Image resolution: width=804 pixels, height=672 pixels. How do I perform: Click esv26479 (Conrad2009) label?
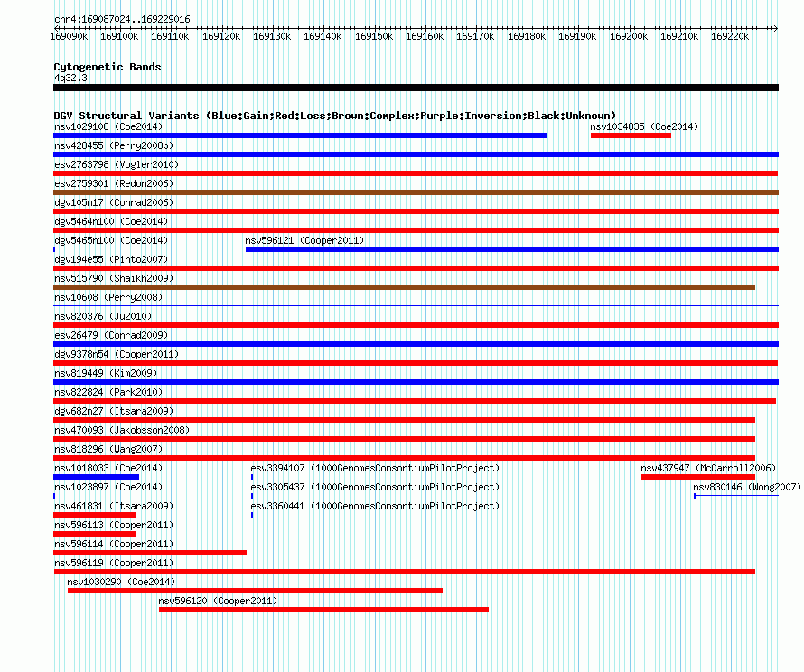(111, 335)
